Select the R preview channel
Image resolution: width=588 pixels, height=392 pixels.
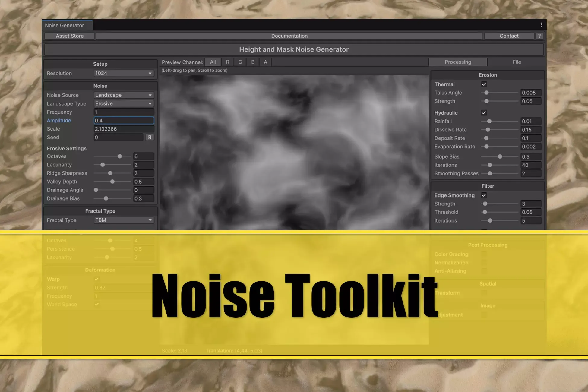click(227, 62)
